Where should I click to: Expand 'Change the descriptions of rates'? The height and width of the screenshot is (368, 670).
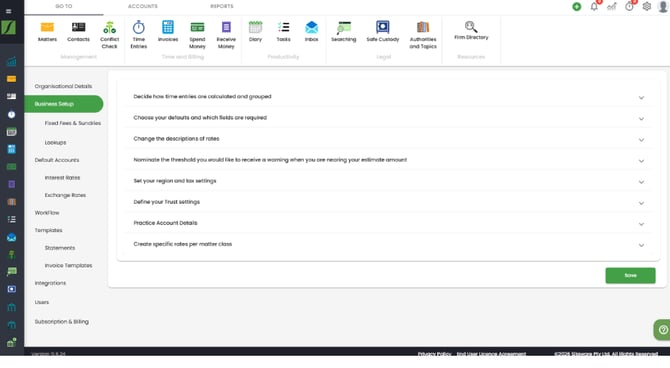coord(388,139)
